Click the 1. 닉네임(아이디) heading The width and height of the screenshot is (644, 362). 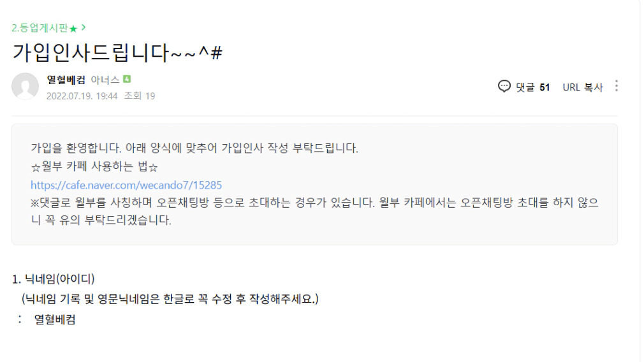(x=54, y=279)
